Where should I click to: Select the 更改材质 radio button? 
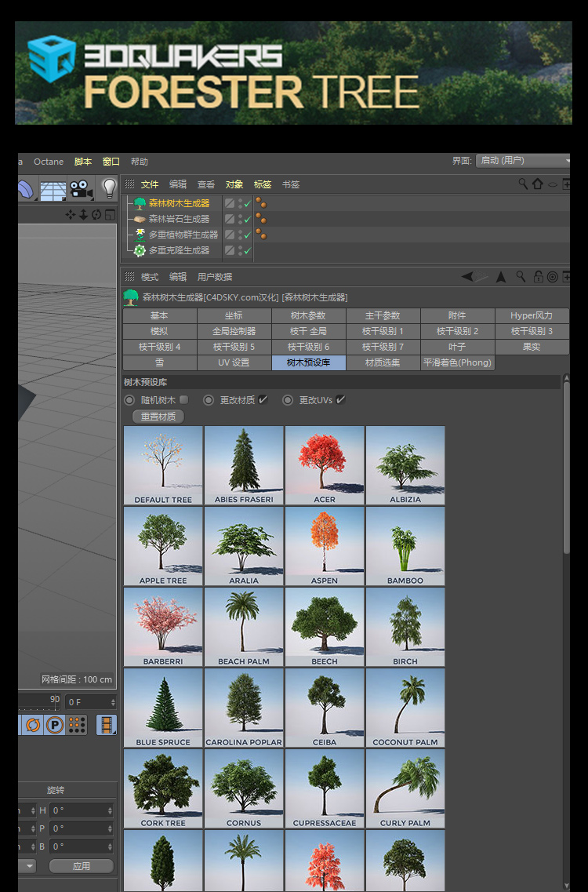tap(209, 400)
